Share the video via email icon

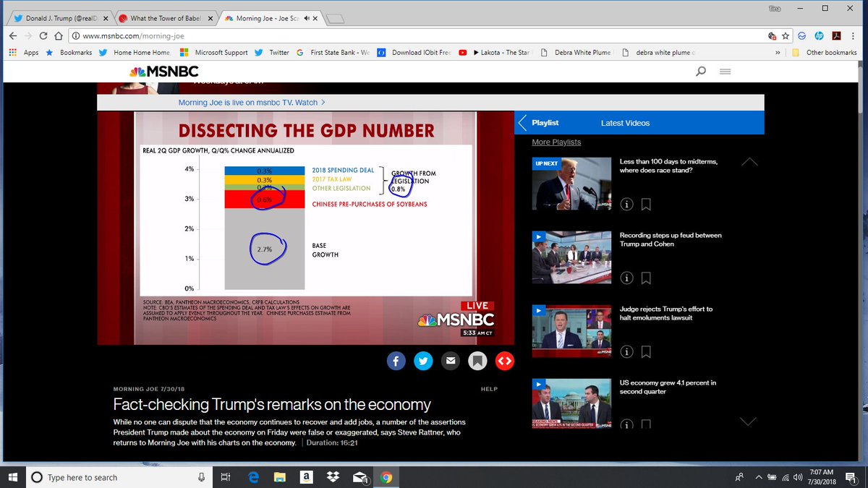pos(450,360)
